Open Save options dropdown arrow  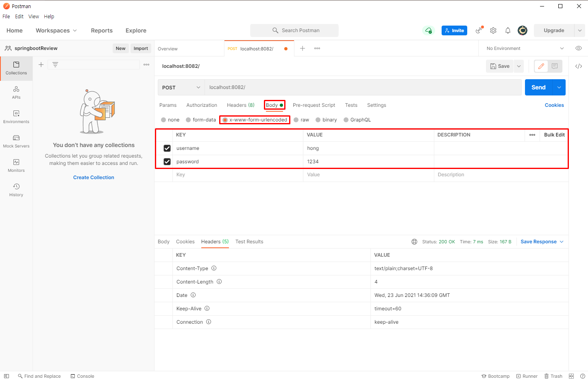pos(519,66)
